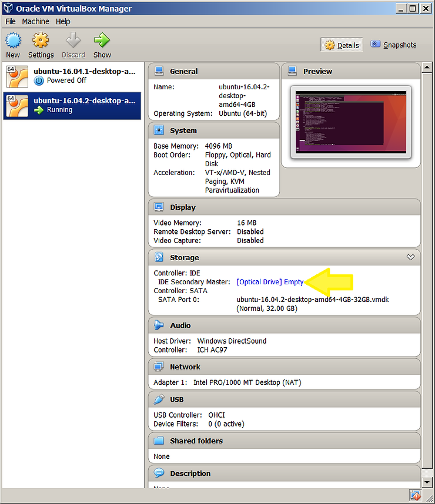Open the General section title link
The width and height of the screenshot is (435, 504).
[x=184, y=71]
